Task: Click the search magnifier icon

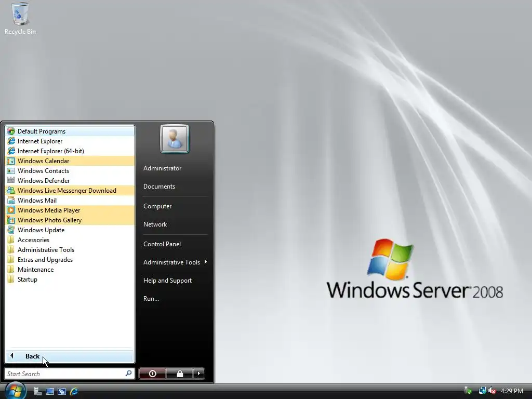Action: tap(129, 373)
